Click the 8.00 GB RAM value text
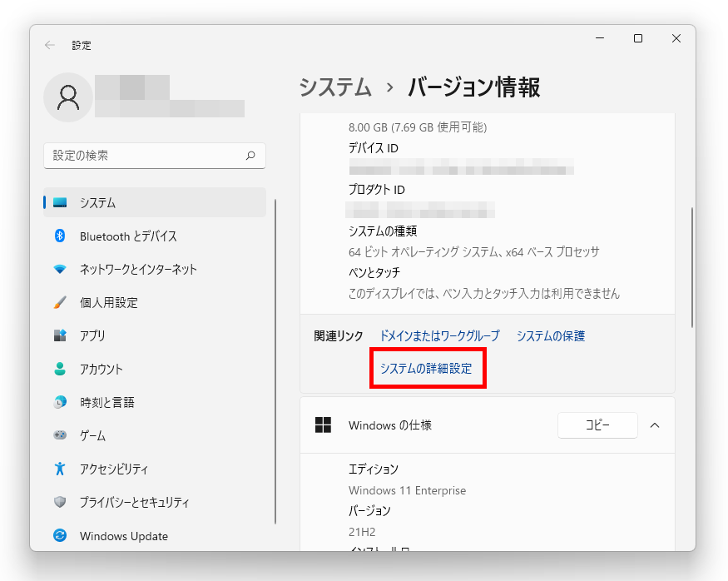Screen dimensions: 728x581 pos(418,127)
